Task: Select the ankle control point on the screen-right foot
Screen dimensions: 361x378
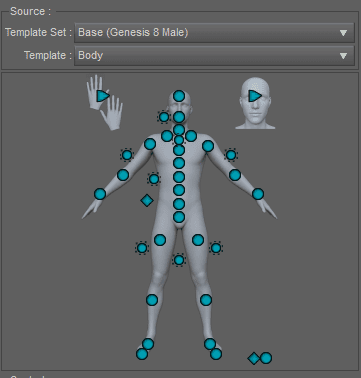Action: pos(210,344)
